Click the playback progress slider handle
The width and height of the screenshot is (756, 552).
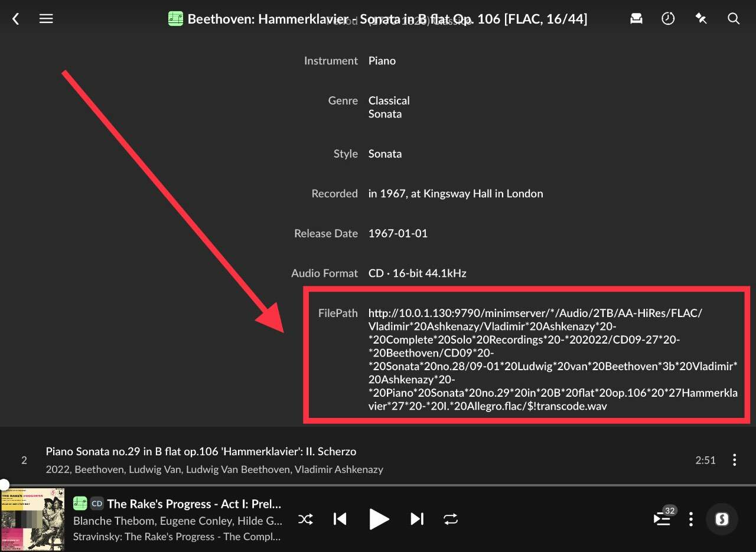coord(4,485)
